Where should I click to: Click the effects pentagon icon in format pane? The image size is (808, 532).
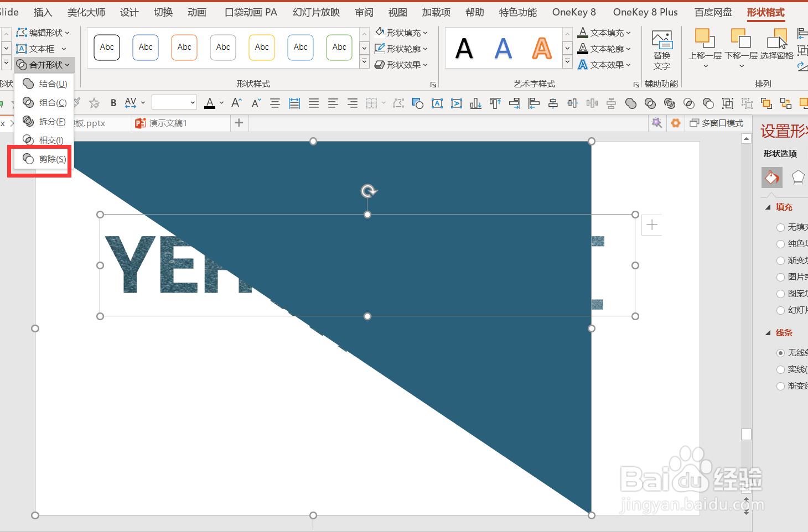click(798, 178)
